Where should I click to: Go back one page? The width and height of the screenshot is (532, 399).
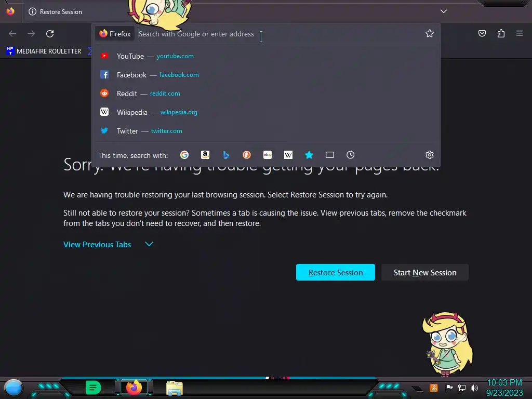click(12, 34)
